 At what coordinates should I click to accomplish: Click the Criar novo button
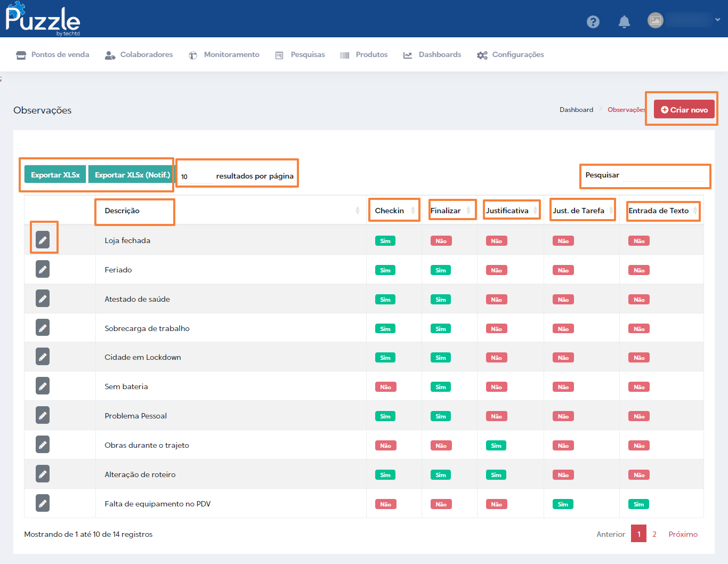pyautogui.click(x=684, y=110)
